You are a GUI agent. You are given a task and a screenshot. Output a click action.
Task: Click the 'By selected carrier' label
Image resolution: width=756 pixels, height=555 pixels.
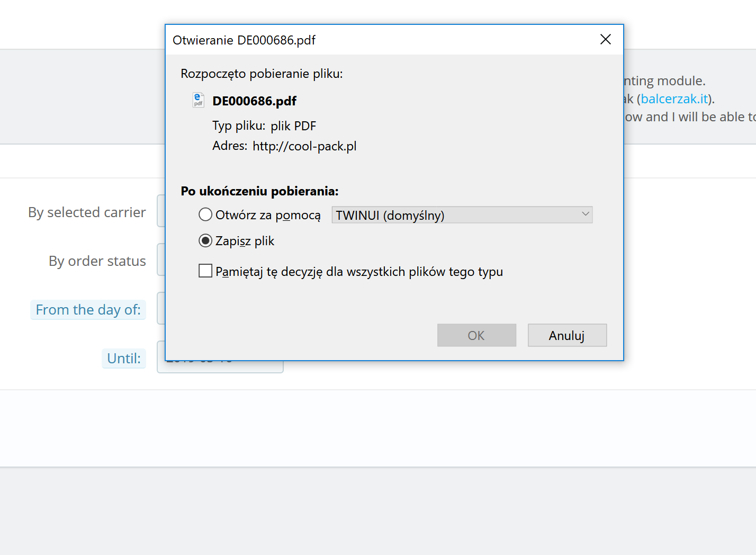tap(87, 212)
